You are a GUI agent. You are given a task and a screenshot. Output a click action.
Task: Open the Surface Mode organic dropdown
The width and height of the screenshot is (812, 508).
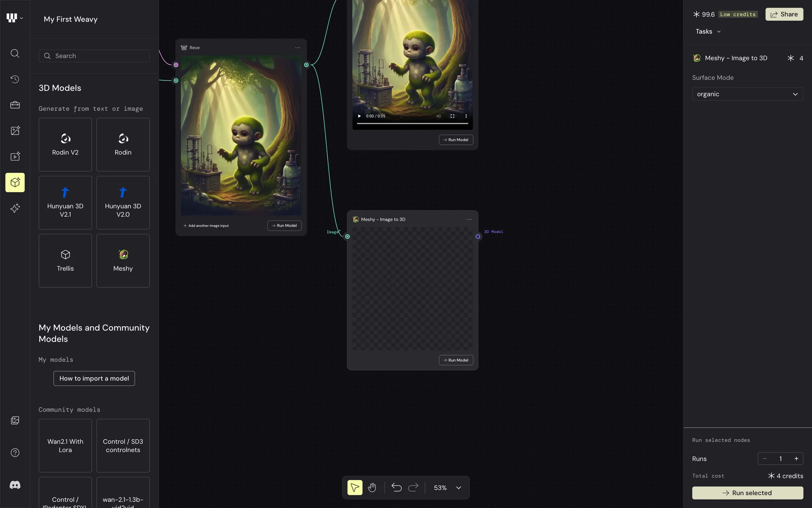[747, 94]
